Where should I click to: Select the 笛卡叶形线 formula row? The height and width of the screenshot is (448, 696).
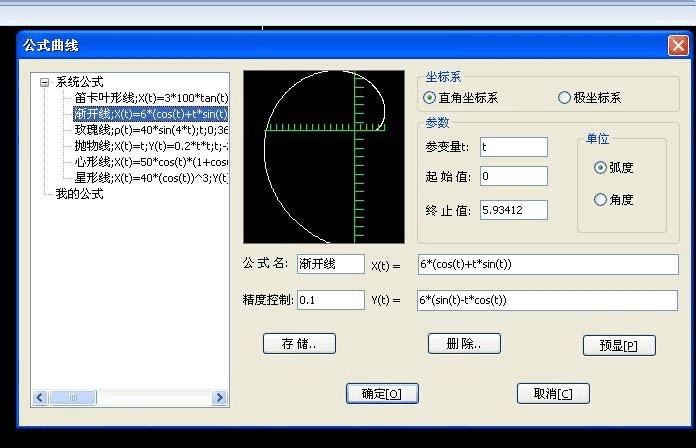pos(151,98)
